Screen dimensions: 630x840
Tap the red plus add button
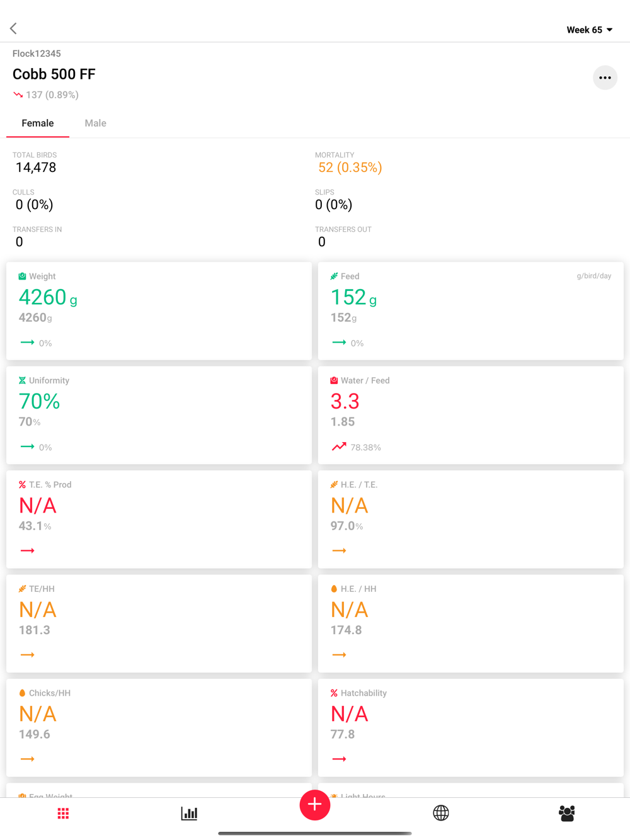tap(315, 805)
